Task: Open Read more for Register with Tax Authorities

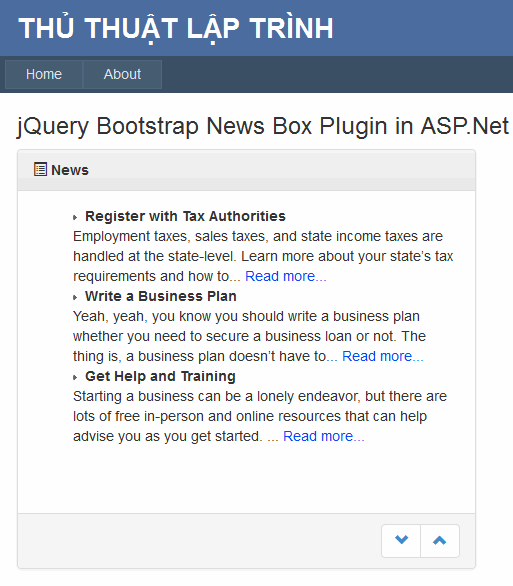Action: coord(286,276)
